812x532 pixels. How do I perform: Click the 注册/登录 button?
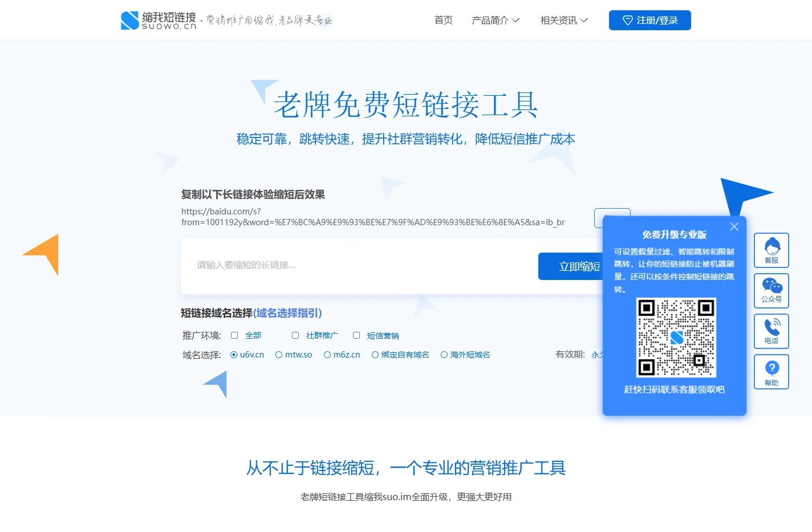pos(650,21)
